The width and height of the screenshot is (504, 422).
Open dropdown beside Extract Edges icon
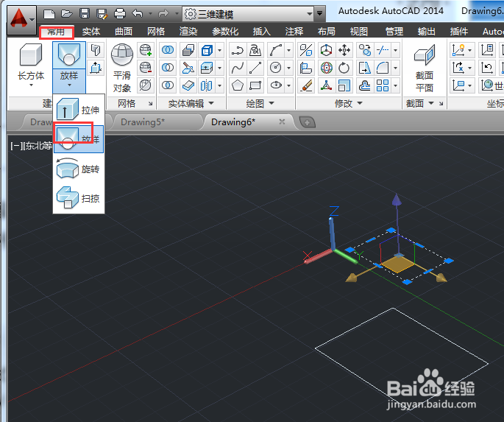coord(219,50)
